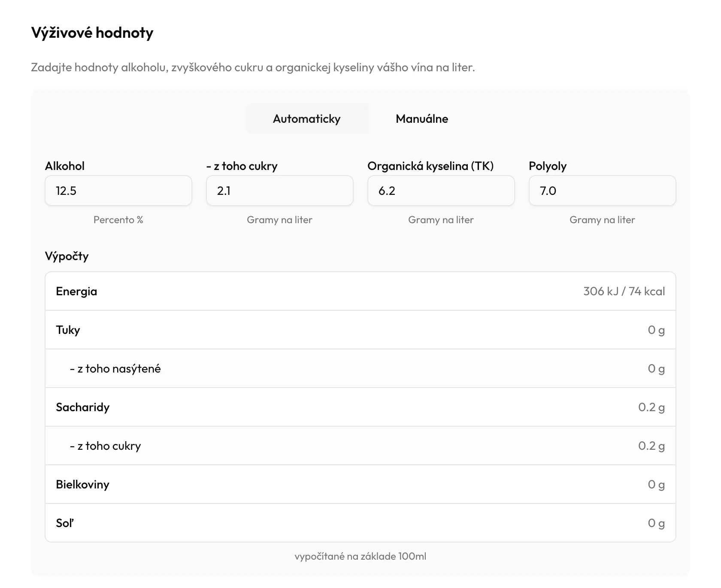Click the Tuky row label

coord(68,330)
